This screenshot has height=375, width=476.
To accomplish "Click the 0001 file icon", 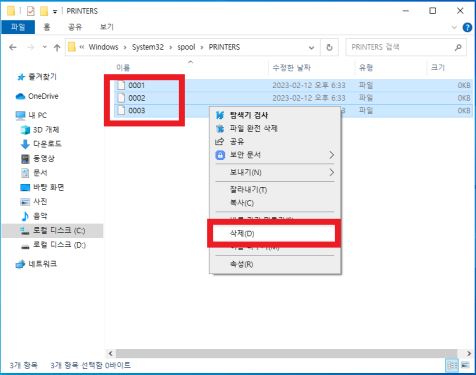I will point(121,85).
